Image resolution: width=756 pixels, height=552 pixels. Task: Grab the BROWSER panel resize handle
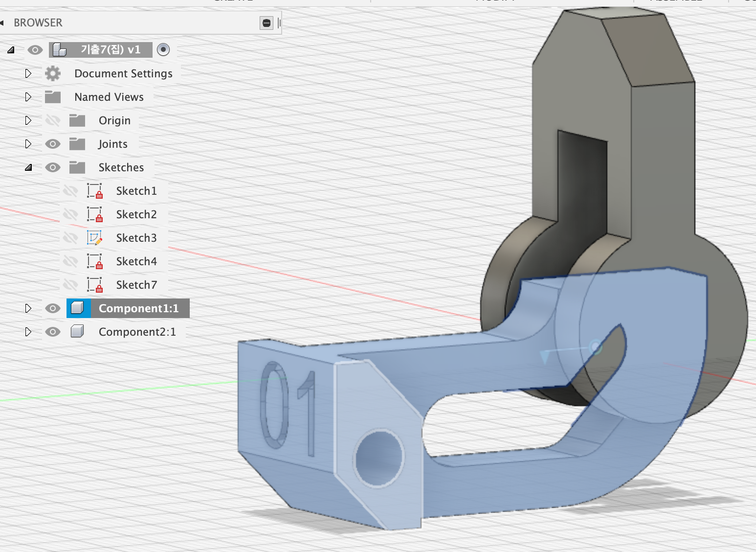[279, 23]
